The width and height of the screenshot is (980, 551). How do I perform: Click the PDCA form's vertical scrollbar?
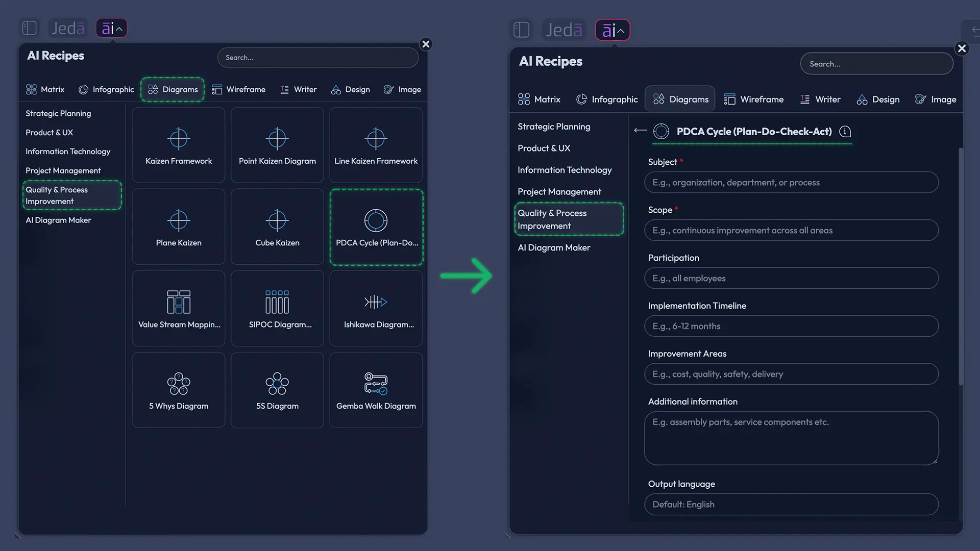[x=961, y=266]
